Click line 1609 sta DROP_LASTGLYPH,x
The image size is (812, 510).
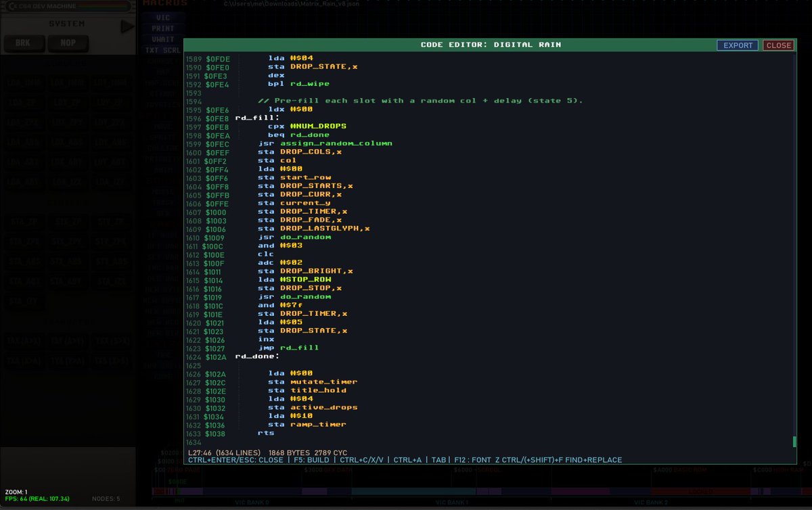click(314, 229)
